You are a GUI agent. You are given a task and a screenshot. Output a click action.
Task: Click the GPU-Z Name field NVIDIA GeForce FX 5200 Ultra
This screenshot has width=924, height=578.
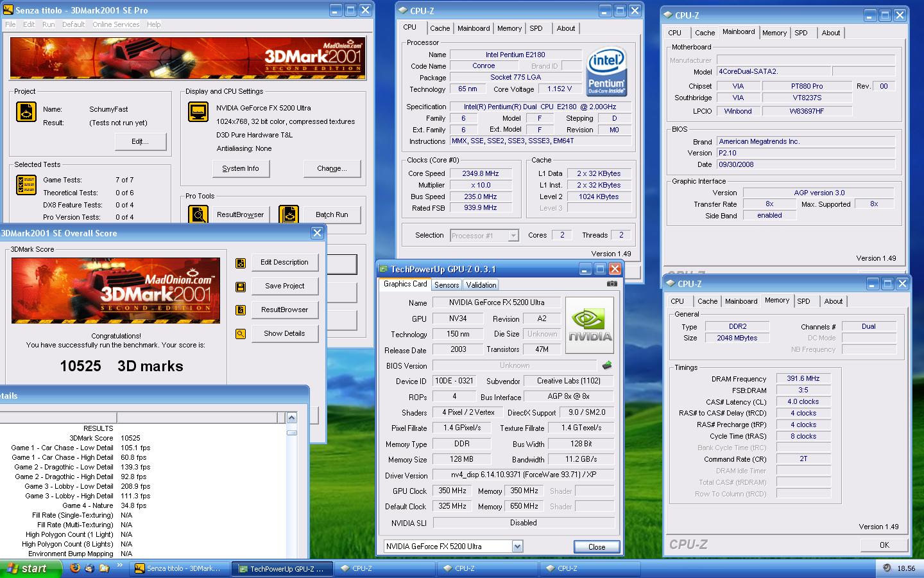click(x=496, y=302)
